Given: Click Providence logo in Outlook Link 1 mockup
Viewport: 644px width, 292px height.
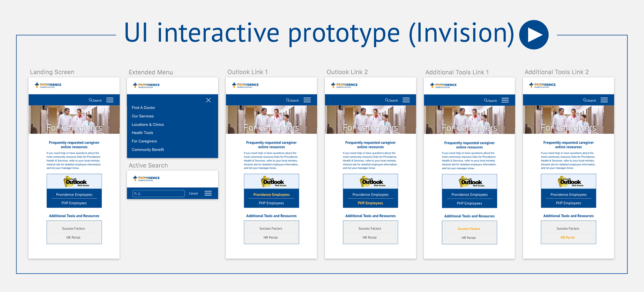Looking at the screenshot, I should [x=246, y=85].
